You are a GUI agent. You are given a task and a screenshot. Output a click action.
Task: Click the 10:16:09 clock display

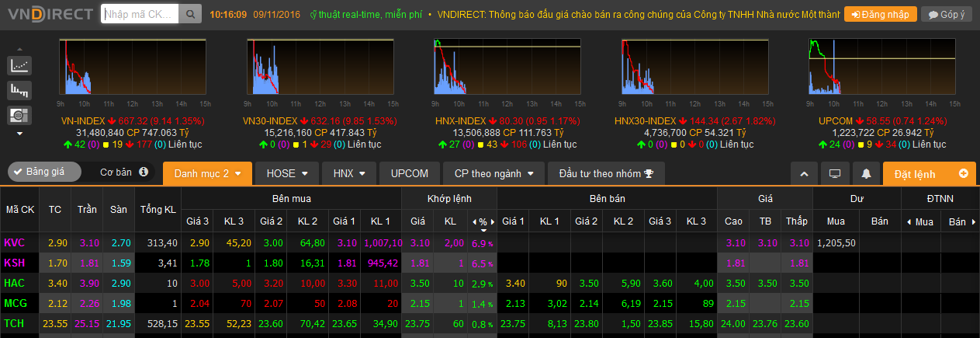[x=228, y=14]
